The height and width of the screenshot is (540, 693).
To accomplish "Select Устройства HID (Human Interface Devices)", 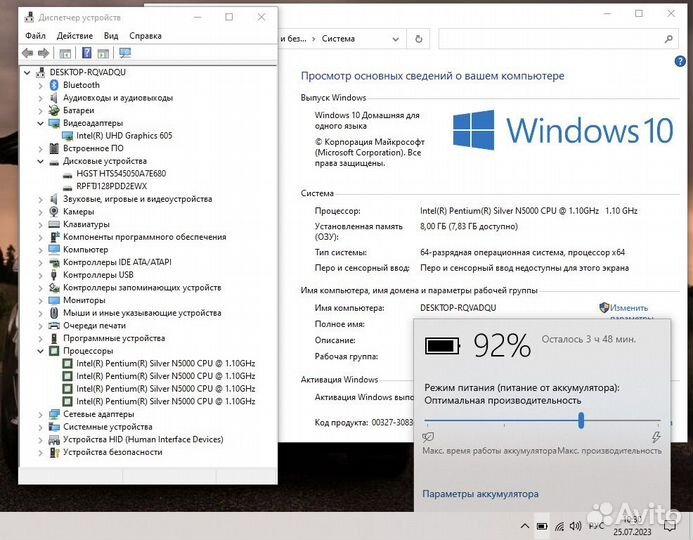I will (143, 439).
